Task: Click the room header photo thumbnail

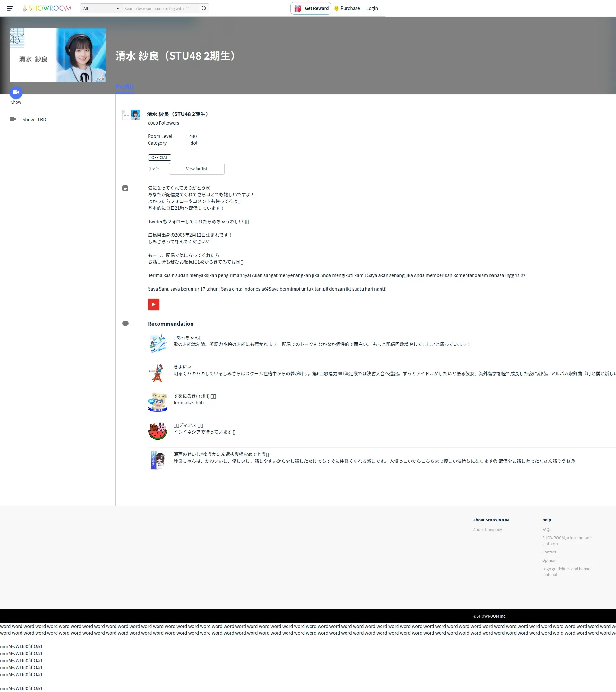Action: click(x=57, y=55)
